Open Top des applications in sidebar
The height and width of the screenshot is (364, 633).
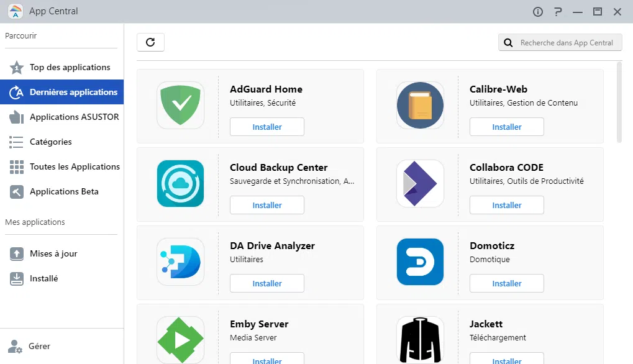click(70, 67)
